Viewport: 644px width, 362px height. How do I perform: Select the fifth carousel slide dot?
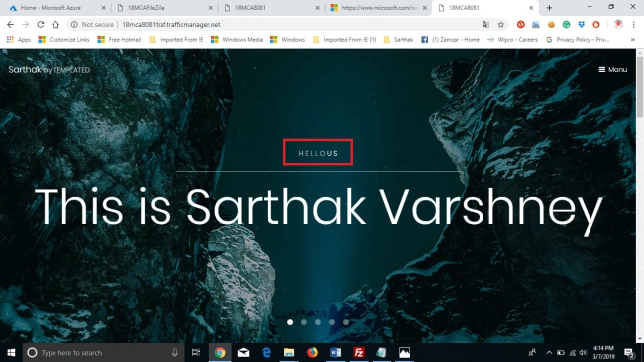[346, 322]
